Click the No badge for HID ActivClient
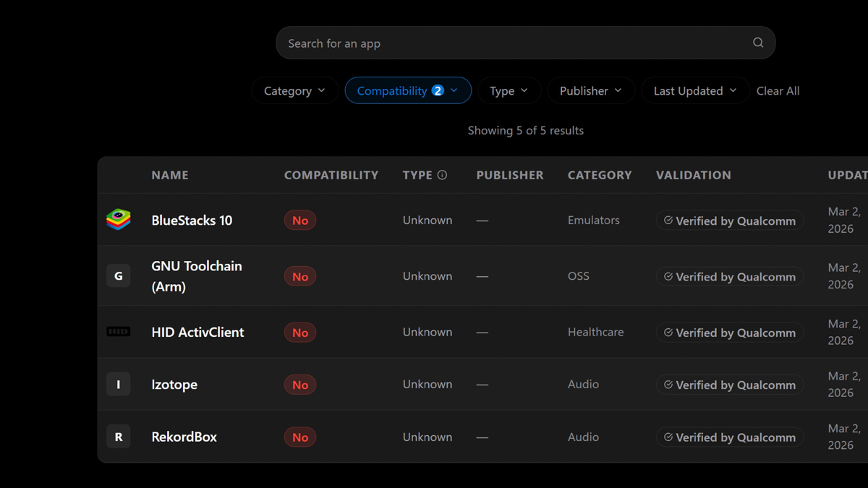This screenshot has height=488, width=868. pyautogui.click(x=300, y=333)
